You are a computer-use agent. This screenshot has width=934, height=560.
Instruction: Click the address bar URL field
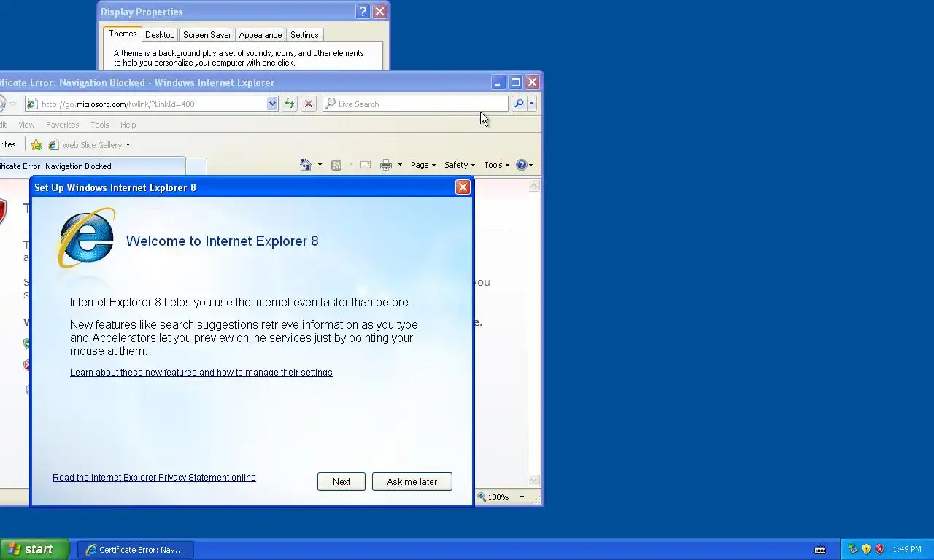point(152,104)
